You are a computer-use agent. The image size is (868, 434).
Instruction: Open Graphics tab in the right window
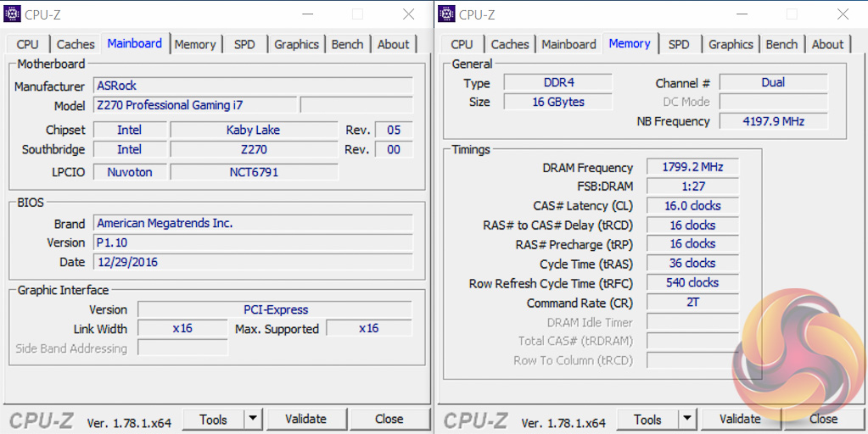click(731, 44)
